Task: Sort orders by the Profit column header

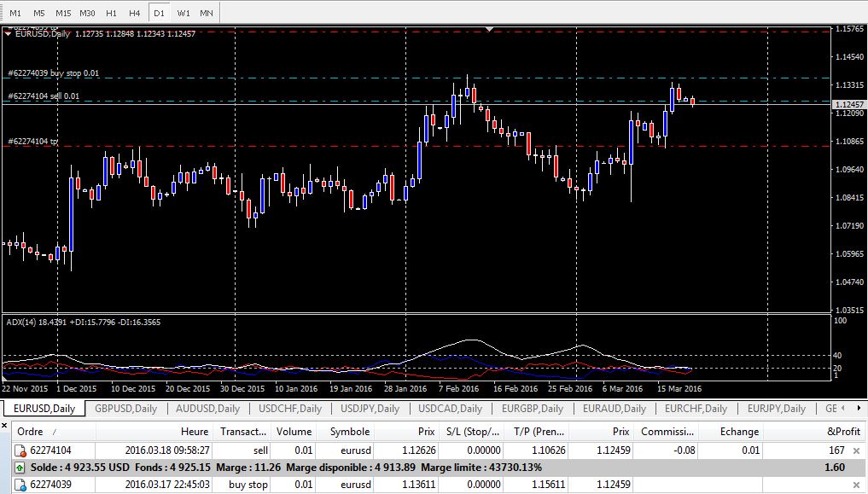Action: click(843, 432)
